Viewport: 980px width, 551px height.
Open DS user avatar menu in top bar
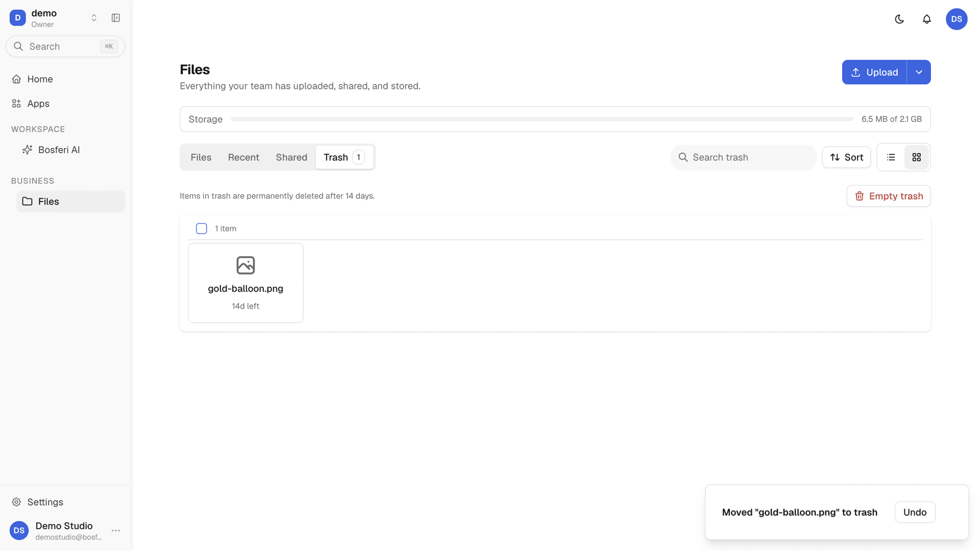[x=957, y=19]
